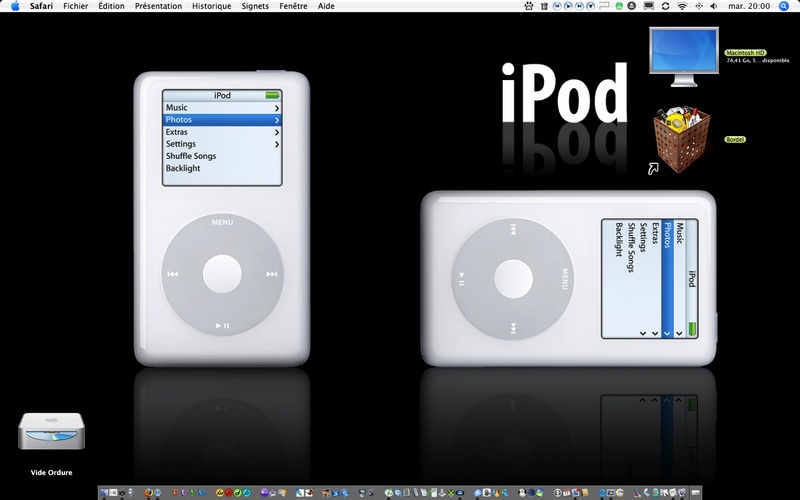Screen dimensions: 800x500
Task: Open the Safari application menu
Action: coord(41,6)
